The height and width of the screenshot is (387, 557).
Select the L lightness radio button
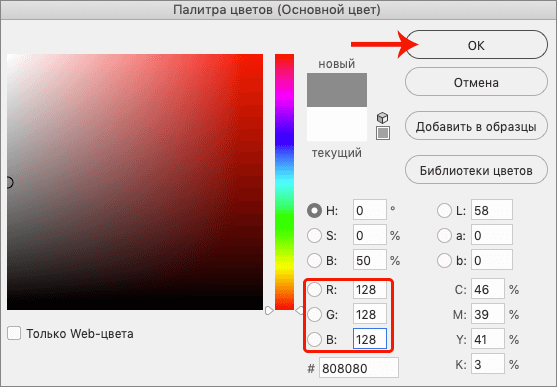click(444, 210)
